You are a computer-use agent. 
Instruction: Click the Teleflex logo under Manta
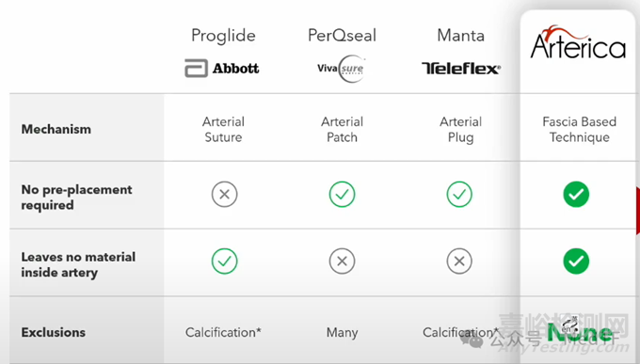click(461, 69)
